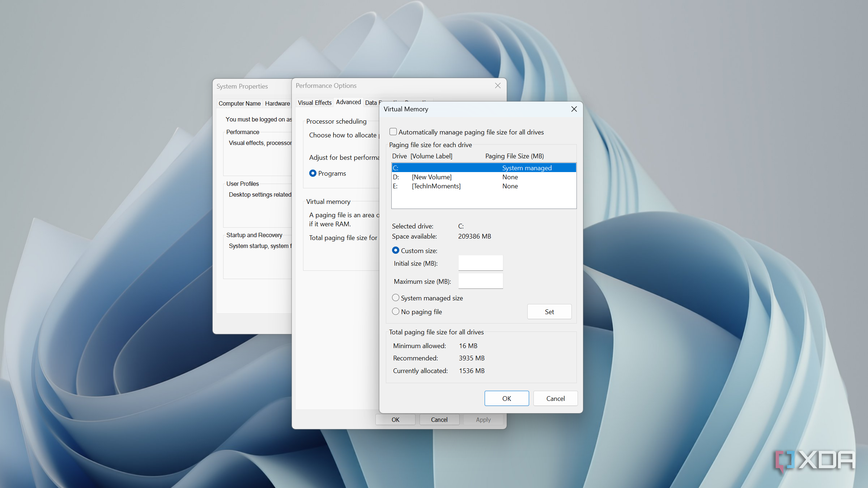Close the Performance Options window

pyautogui.click(x=498, y=86)
